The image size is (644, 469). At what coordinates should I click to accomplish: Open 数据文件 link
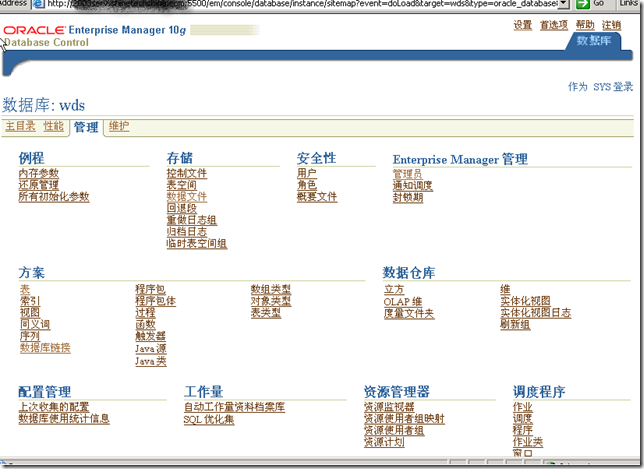[x=187, y=197]
